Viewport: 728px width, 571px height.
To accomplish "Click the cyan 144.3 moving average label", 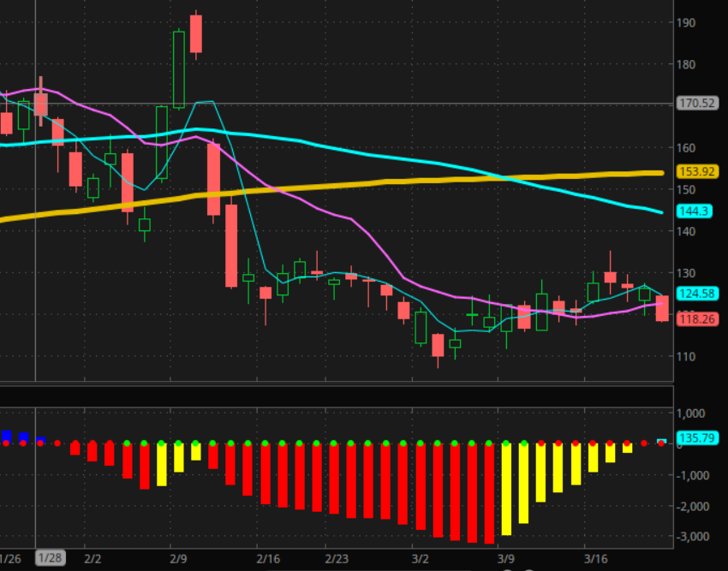I will point(694,211).
